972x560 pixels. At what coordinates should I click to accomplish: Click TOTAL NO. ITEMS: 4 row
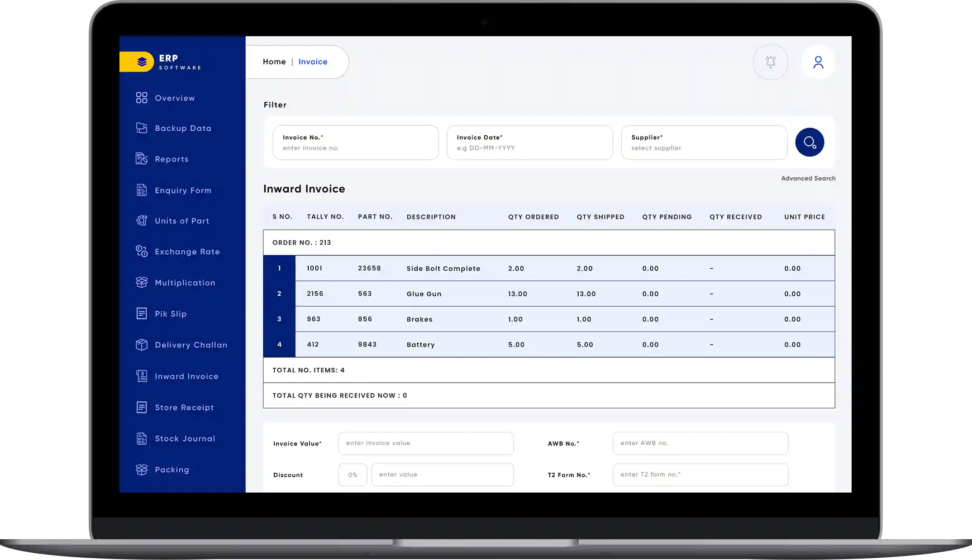tap(549, 370)
